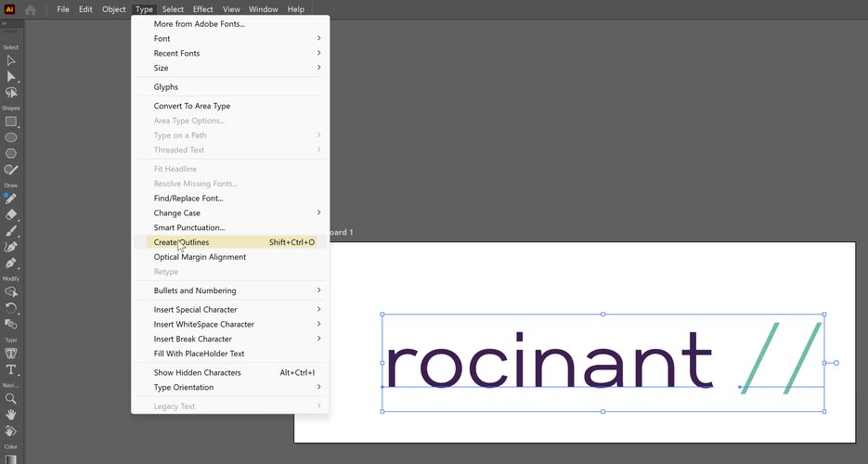Expand the Size submenu
This screenshot has width=868, height=464.
point(230,68)
